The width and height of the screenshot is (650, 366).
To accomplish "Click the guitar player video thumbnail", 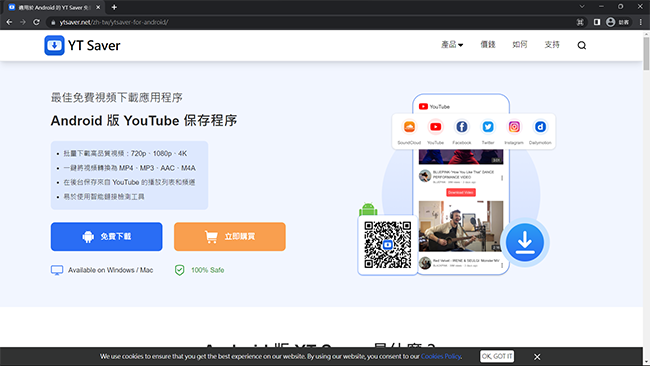I will [x=461, y=226].
